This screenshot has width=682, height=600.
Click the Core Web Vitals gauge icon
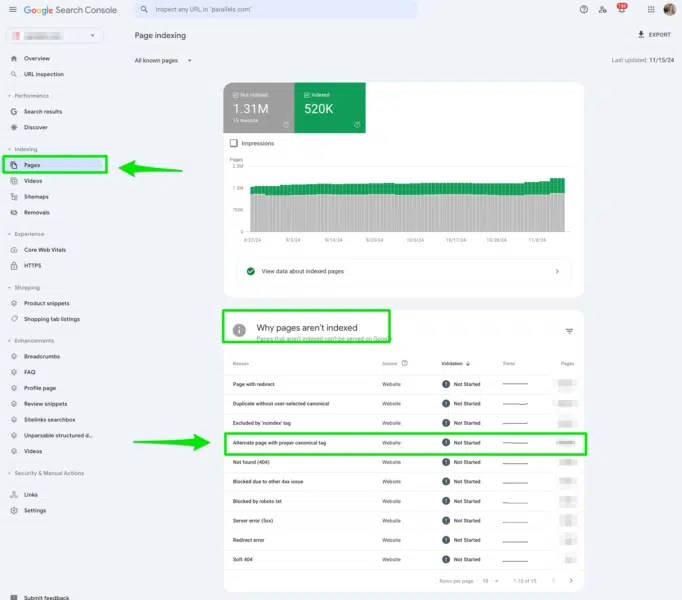point(14,250)
